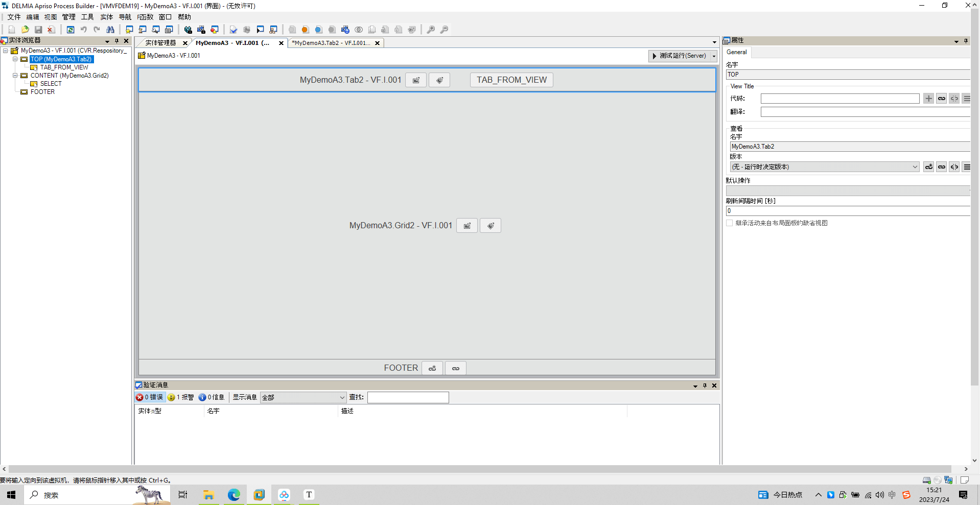Click the checkmark Validate toolbar icon
The image size is (980, 505).
pyautogui.click(x=234, y=30)
